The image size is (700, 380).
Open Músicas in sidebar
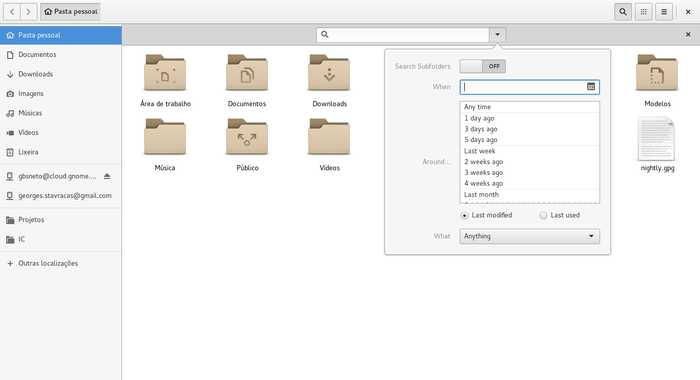pyautogui.click(x=61, y=113)
